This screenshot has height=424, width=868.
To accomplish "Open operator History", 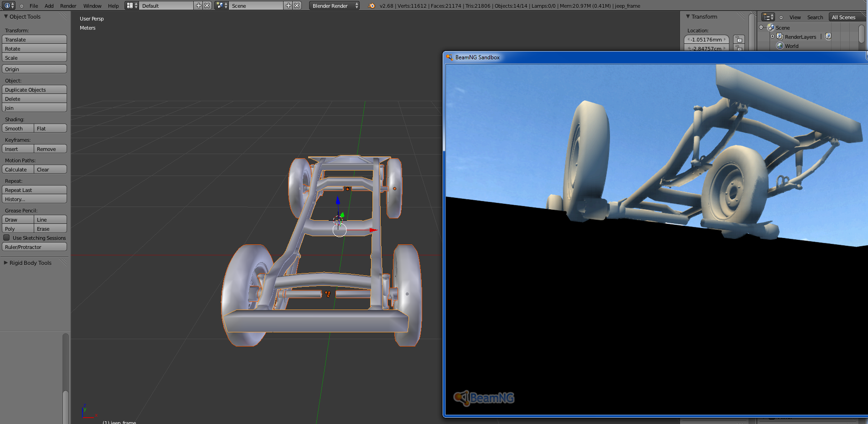I will coord(34,199).
